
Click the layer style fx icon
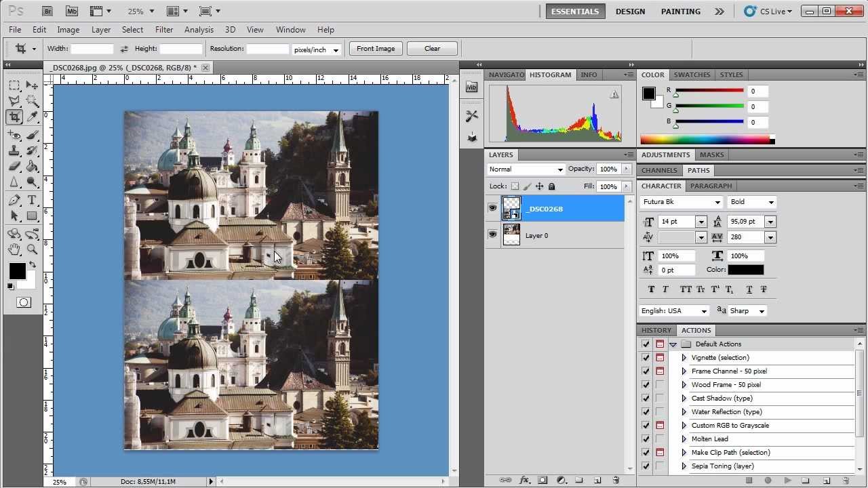tap(524, 480)
